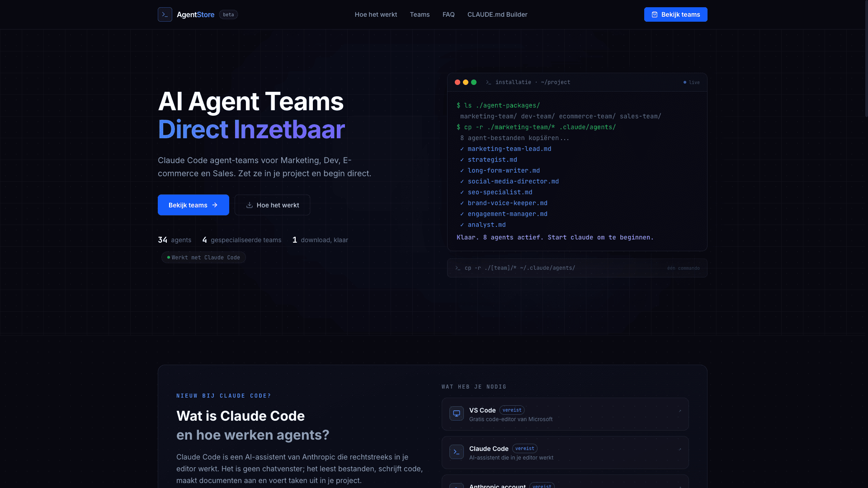Click arrow icon in hero Bekijk teams button

(215, 205)
